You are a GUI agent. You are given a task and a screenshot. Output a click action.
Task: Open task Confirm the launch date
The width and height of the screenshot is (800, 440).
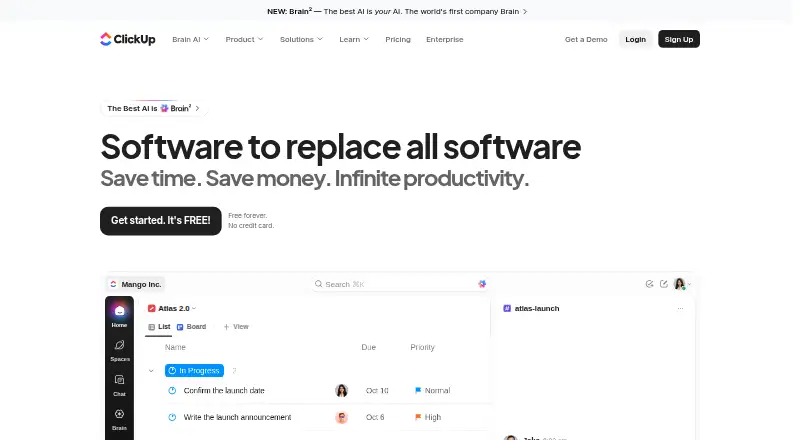[224, 390]
